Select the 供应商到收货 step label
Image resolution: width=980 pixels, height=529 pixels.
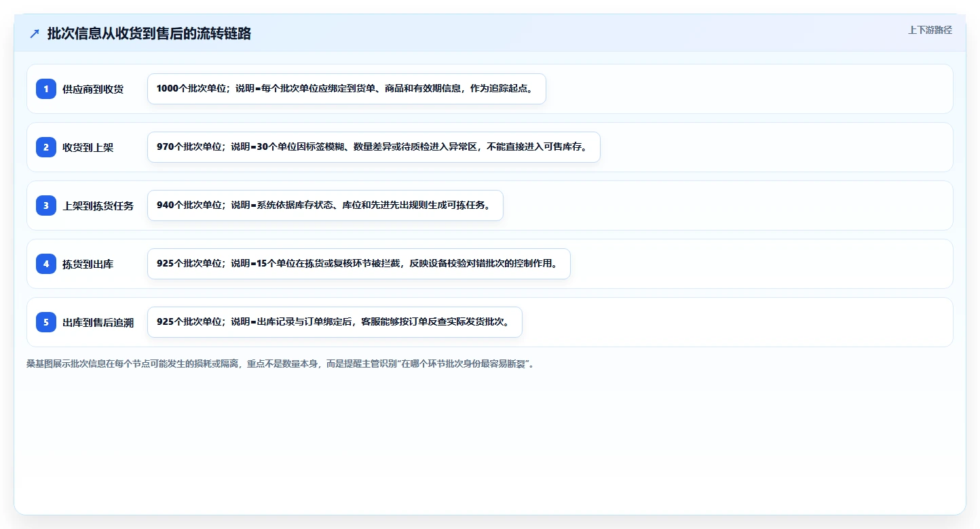[x=93, y=89]
